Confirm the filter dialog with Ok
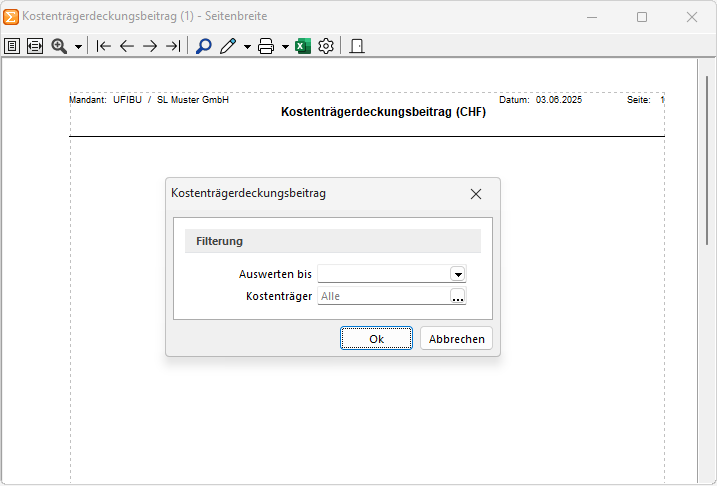 point(376,339)
